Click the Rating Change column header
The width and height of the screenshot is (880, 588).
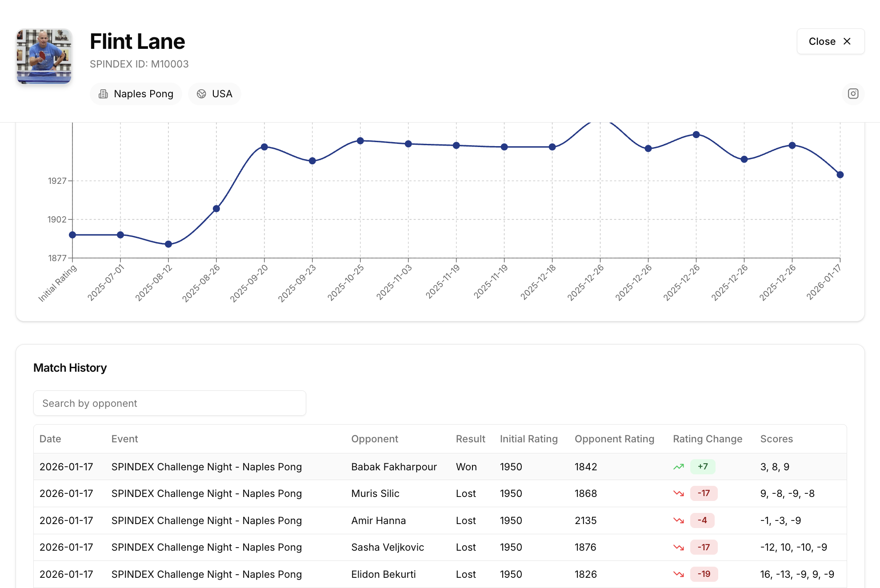coord(707,439)
